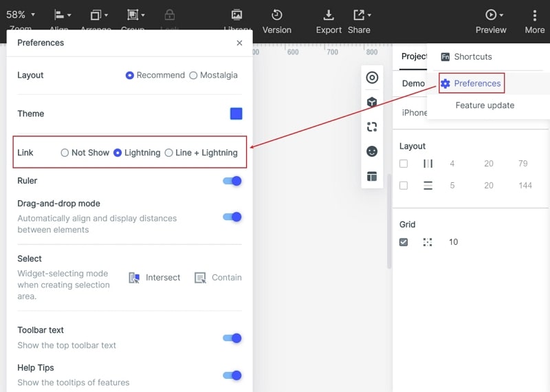Close the Preferences panel

coord(239,43)
